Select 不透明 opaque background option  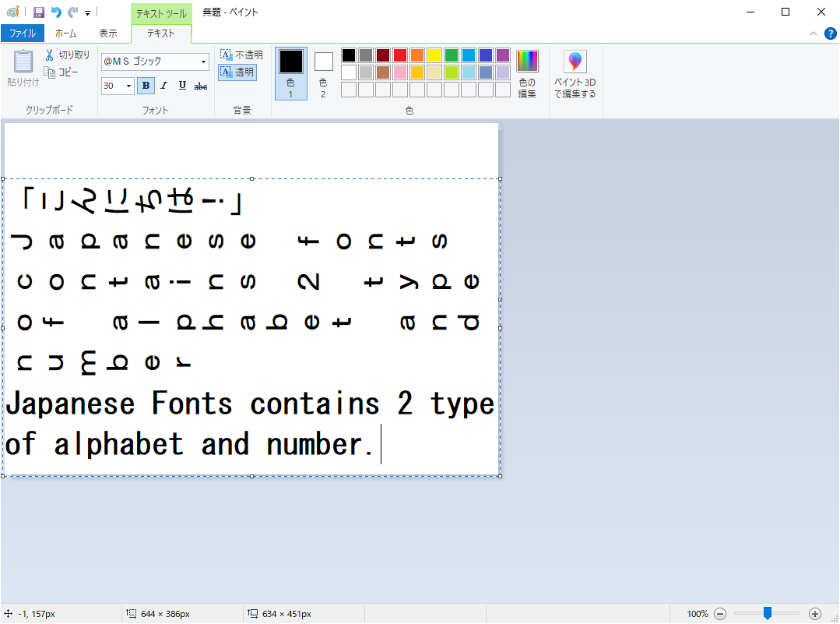point(241,55)
